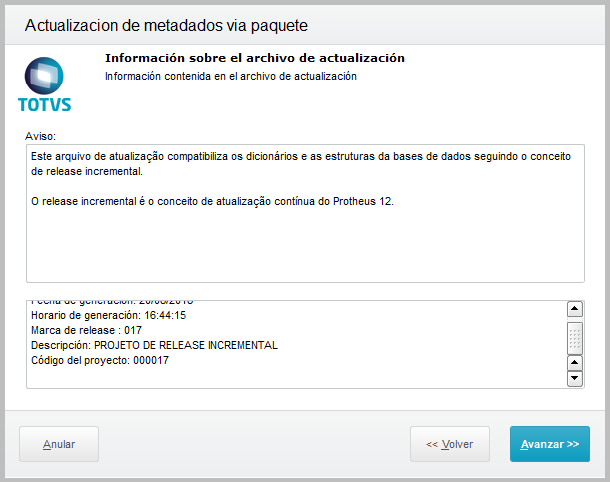610x482 pixels.
Task: Click the top scroll-up arrow in the info box
Action: tap(575, 310)
